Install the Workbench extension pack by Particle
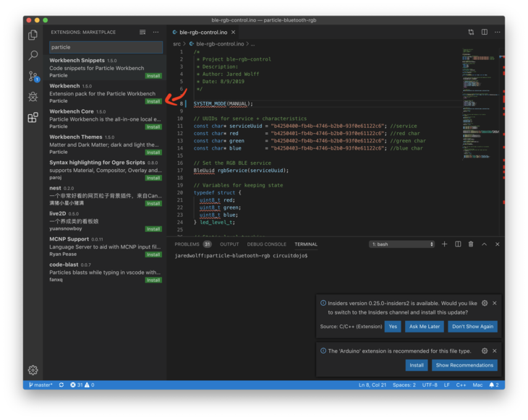 (153, 101)
